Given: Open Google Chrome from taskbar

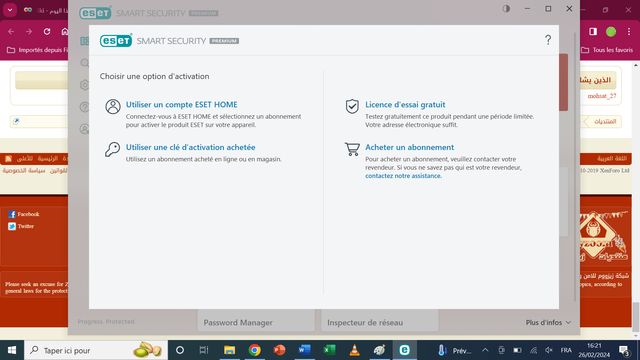Looking at the screenshot, I should coord(255,350).
